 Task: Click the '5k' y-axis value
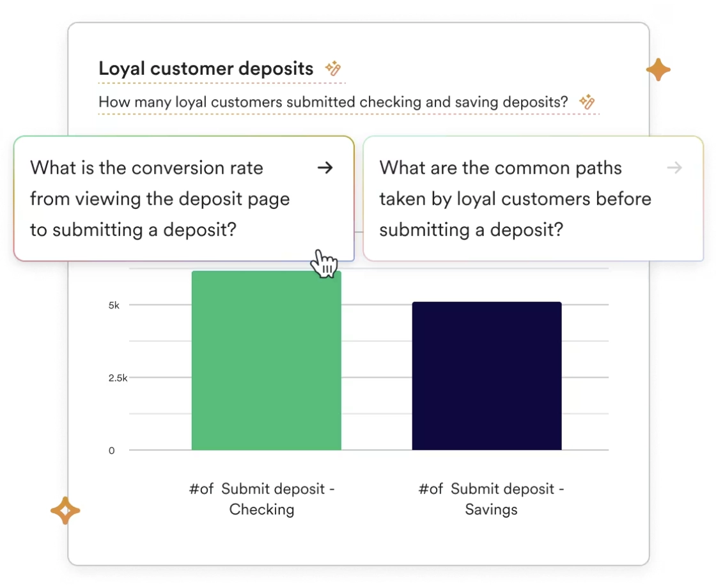point(114,306)
